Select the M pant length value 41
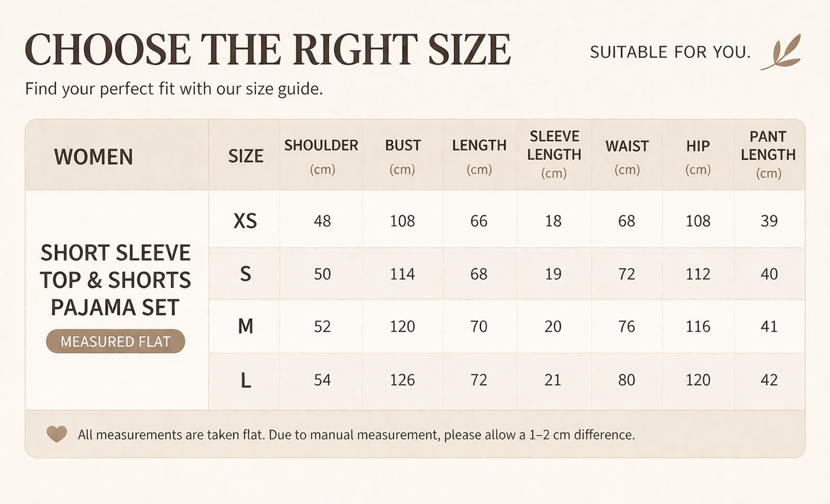 tap(769, 327)
